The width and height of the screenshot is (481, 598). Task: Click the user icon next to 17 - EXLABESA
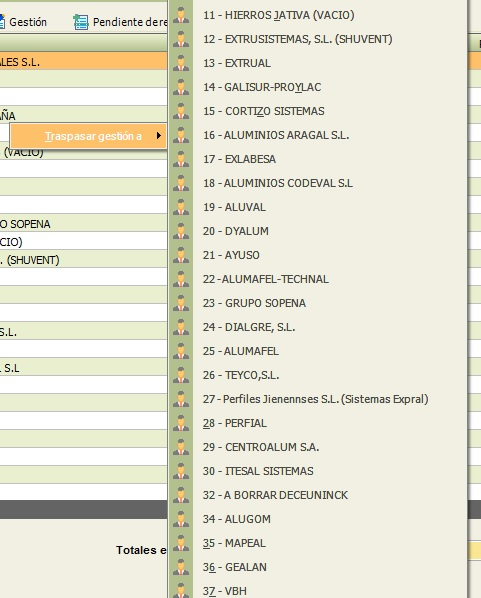pyautogui.click(x=181, y=159)
